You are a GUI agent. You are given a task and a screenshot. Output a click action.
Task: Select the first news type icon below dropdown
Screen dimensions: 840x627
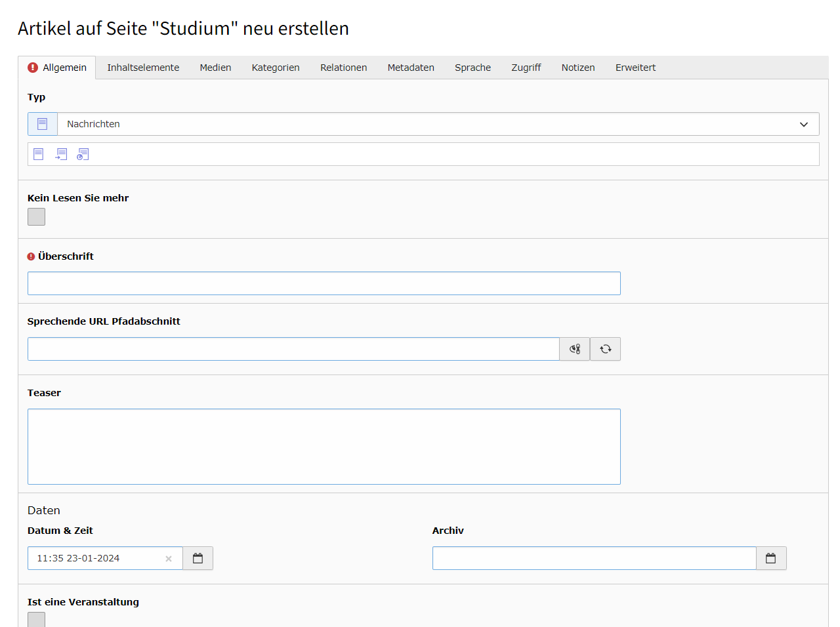pos(39,154)
